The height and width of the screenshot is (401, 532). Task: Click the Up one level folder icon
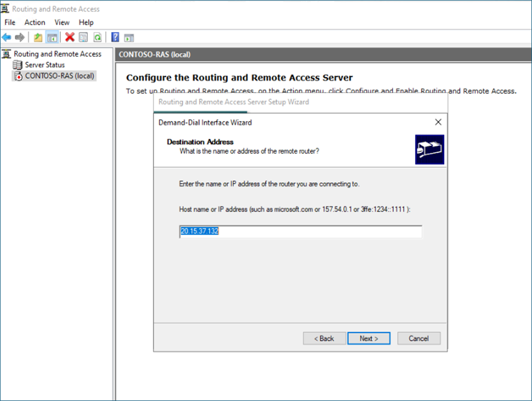38,37
